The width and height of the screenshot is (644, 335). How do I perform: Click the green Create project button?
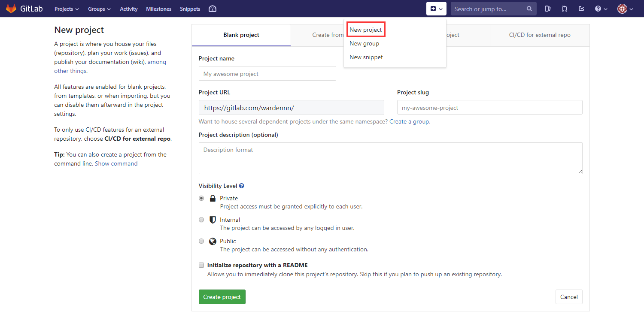click(222, 297)
